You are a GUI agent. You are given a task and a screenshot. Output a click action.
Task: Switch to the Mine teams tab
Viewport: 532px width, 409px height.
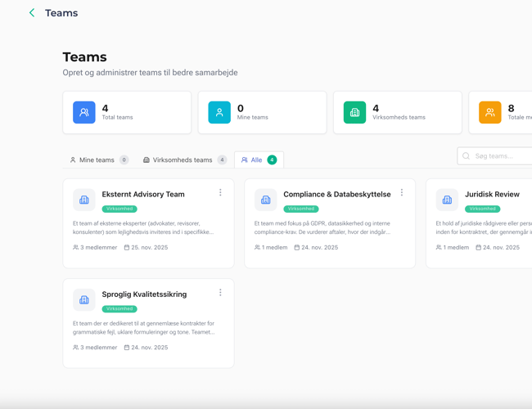pyautogui.click(x=99, y=160)
